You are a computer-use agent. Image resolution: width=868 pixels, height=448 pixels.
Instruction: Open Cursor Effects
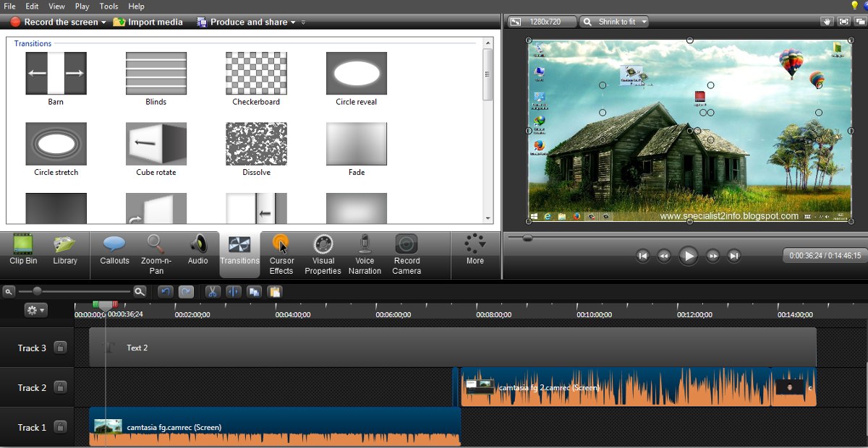pos(281,255)
